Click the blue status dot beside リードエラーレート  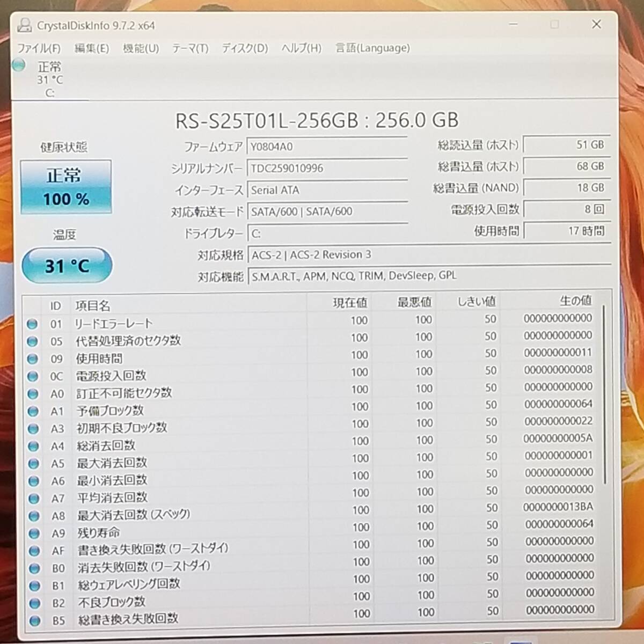point(33,324)
